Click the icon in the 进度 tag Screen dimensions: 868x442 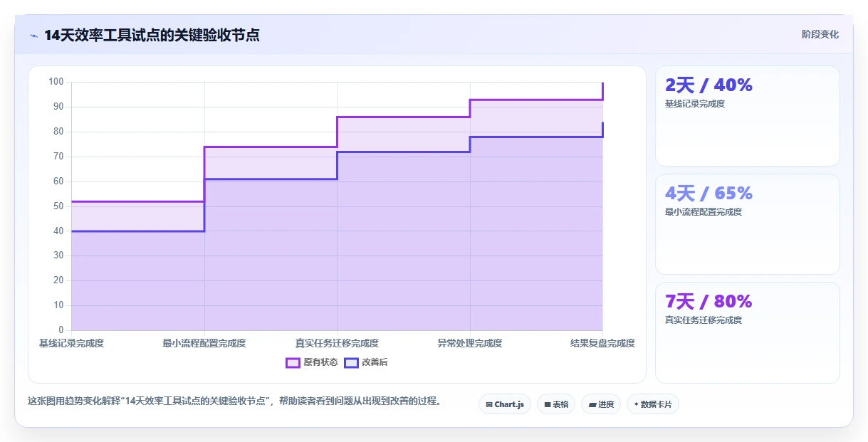pos(592,404)
